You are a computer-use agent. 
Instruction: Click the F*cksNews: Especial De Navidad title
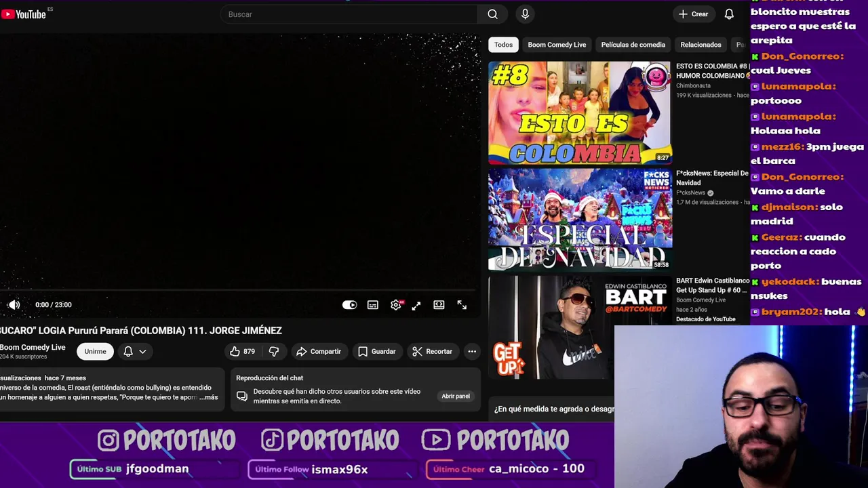(712, 178)
